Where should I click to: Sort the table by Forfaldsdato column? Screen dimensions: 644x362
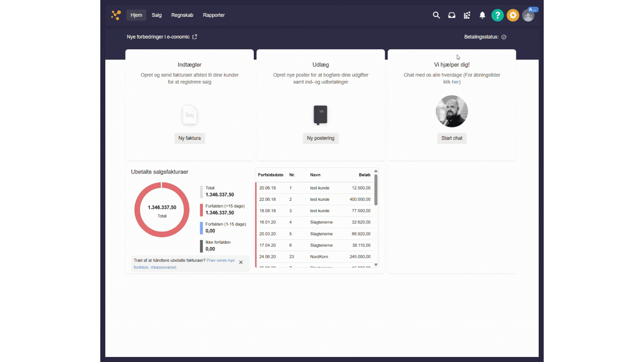coord(270,175)
